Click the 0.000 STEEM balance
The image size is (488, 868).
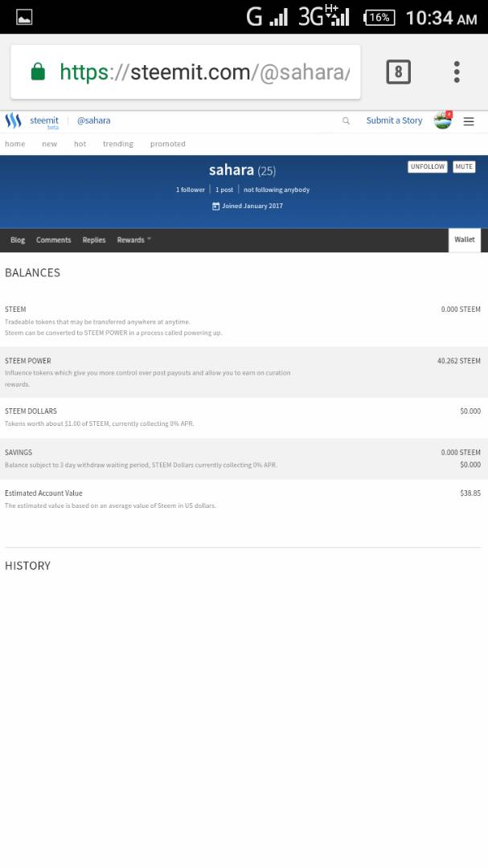[461, 309]
